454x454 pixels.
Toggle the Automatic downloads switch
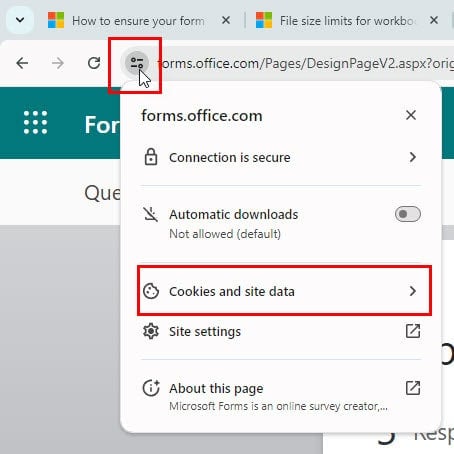408,214
